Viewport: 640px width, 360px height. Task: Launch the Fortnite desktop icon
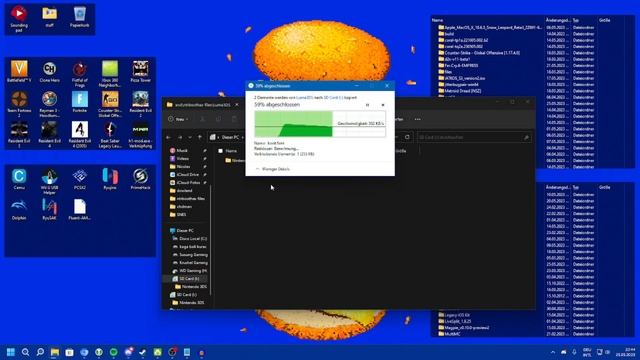click(80, 102)
